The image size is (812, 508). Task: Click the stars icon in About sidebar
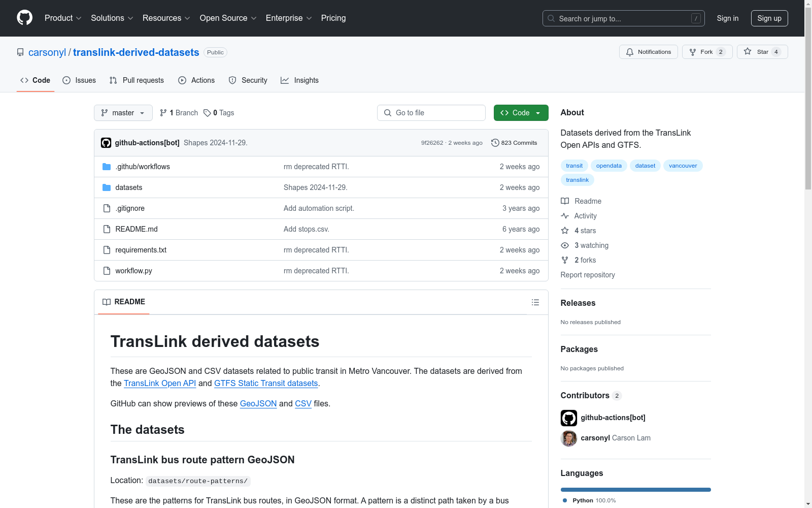565,231
